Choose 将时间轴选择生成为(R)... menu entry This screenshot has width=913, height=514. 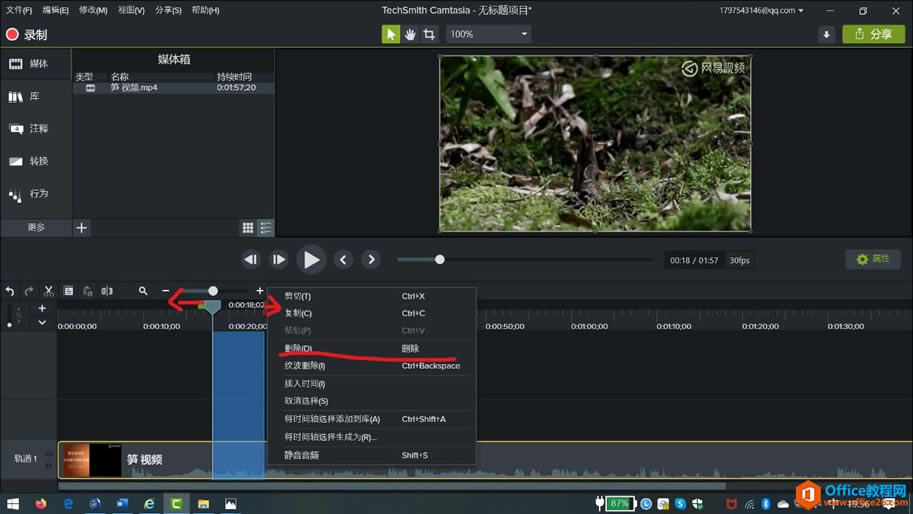tap(372, 437)
